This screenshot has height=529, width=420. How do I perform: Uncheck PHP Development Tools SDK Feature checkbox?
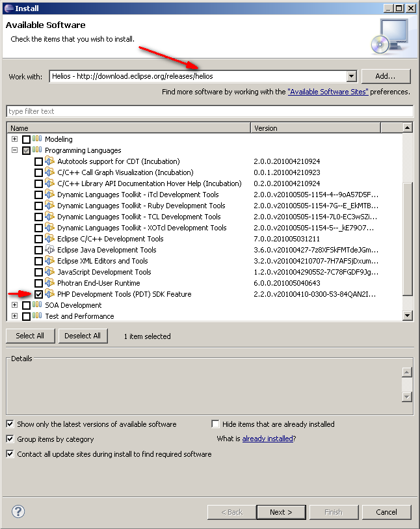click(38, 295)
